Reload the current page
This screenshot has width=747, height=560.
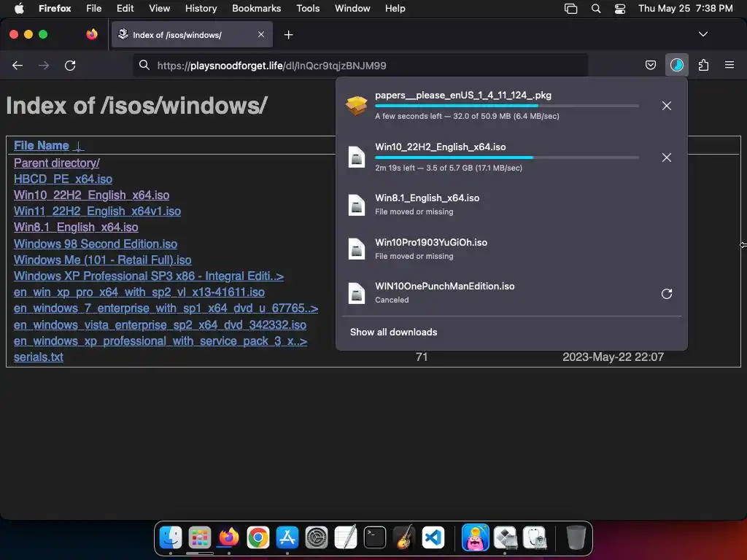70,65
